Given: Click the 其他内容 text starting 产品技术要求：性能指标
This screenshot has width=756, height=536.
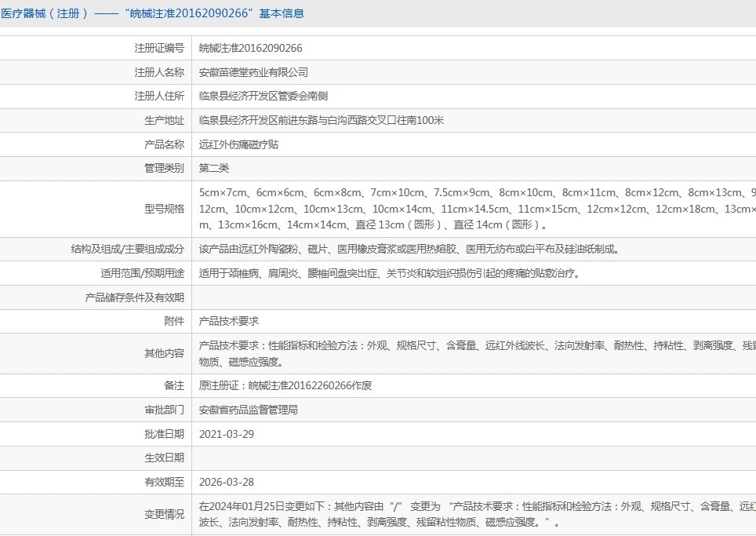Looking at the screenshot, I should (478, 353).
